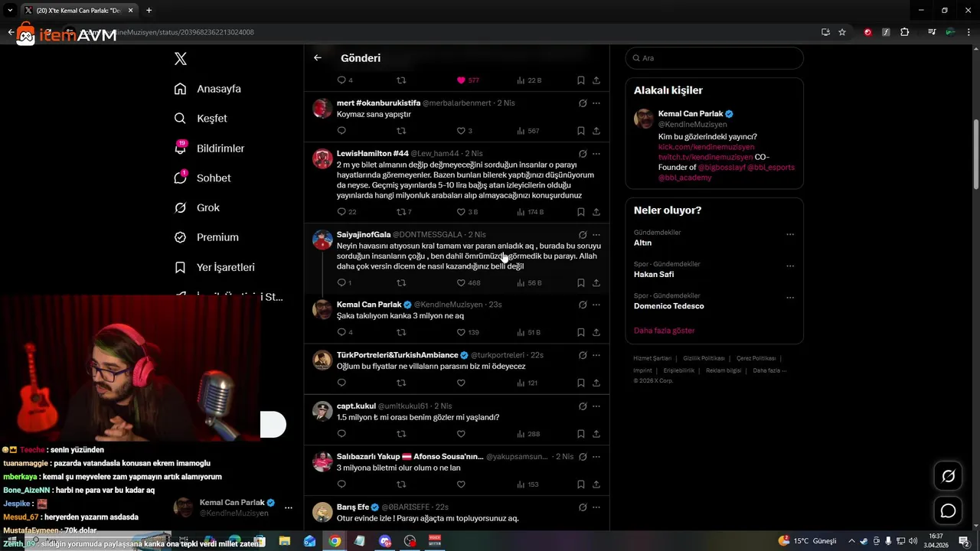Open Keşfet in the sidebar
The height and width of the screenshot is (551, 980).
click(201, 119)
